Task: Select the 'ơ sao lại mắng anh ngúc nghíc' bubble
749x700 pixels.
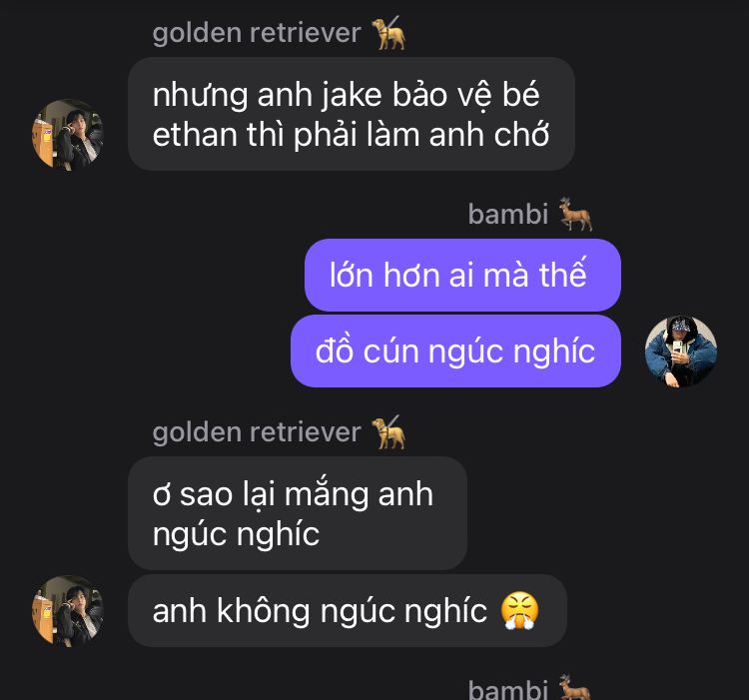Action: point(298,513)
